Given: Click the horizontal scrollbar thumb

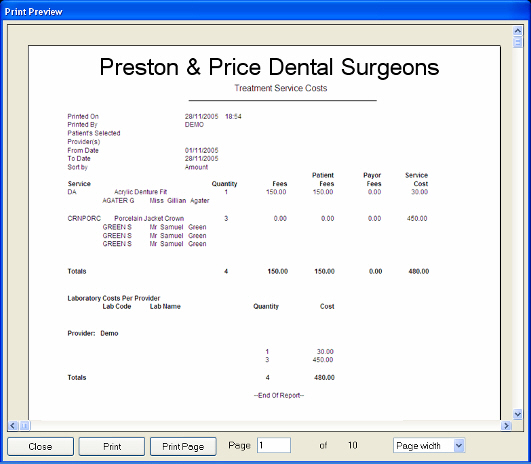Looking at the screenshot, I should 25,425.
